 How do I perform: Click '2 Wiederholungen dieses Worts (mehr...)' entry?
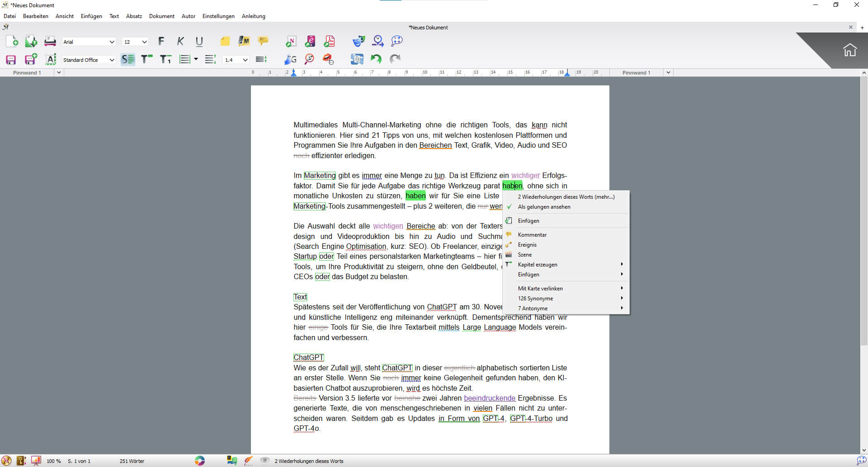coord(566,197)
